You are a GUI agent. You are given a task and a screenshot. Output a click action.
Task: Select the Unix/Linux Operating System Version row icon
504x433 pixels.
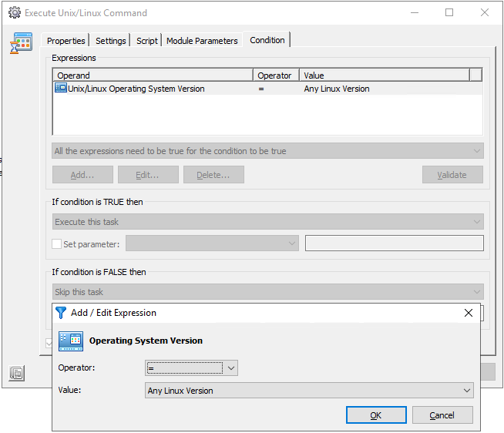[x=61, y=89]
